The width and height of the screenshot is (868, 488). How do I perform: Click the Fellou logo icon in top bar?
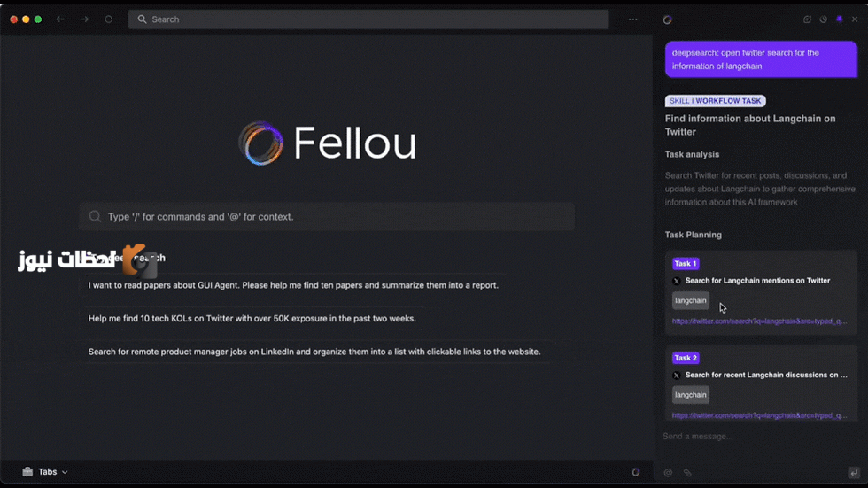click(668, 19)
